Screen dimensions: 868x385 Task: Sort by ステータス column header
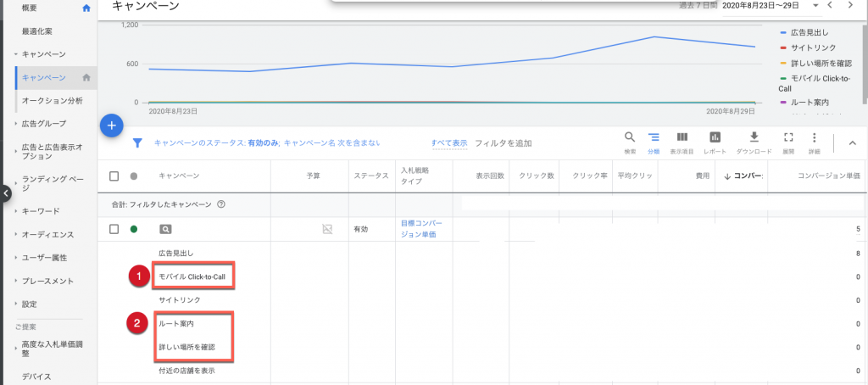(x=371, y=176)
